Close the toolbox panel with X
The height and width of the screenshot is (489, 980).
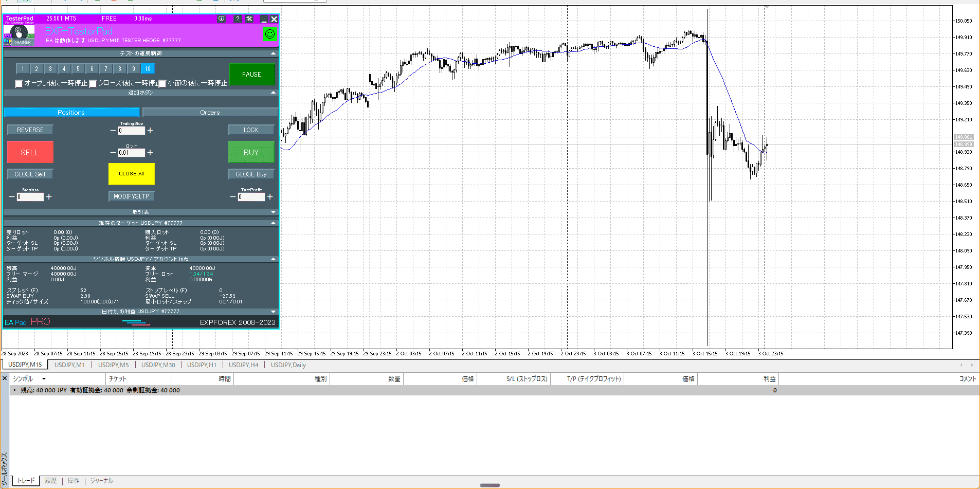coord(5,378)
